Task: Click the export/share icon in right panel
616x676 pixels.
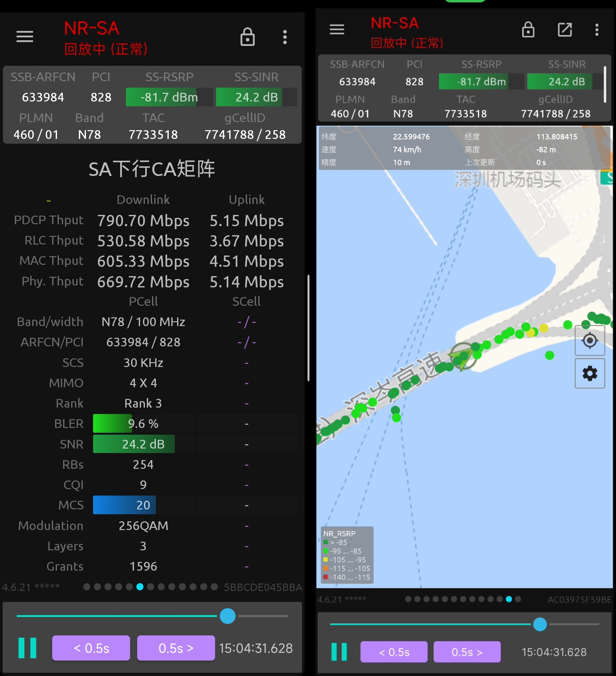Action: pyautogui.click(x=565, y=30)
